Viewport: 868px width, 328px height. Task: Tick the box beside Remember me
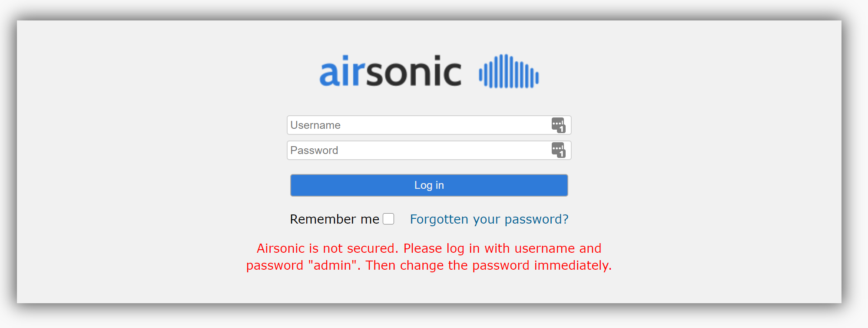coord(388,219)
